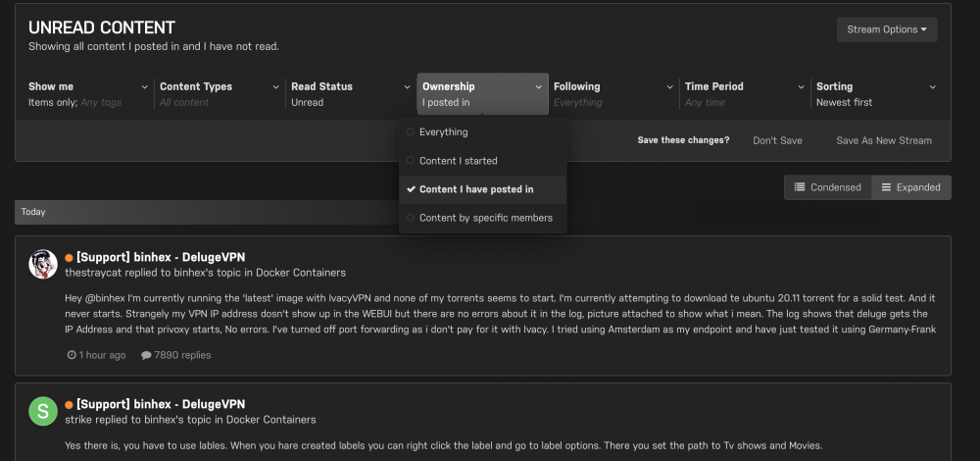The height and width of the screenshot is (461, 980).
Task: Click the comment bubble icon by replies
Action: 146,355
